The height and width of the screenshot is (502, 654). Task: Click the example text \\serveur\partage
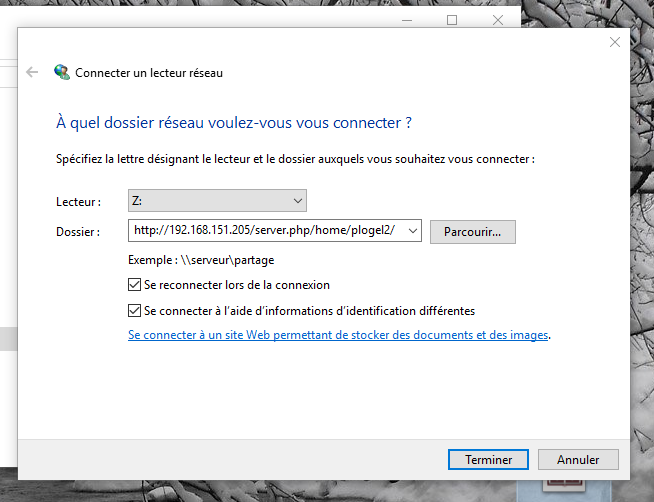coord(227,260)
